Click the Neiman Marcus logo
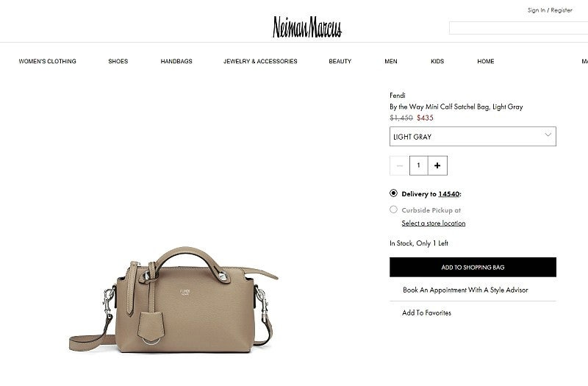 pyautogui.click(x=307, y=27)
